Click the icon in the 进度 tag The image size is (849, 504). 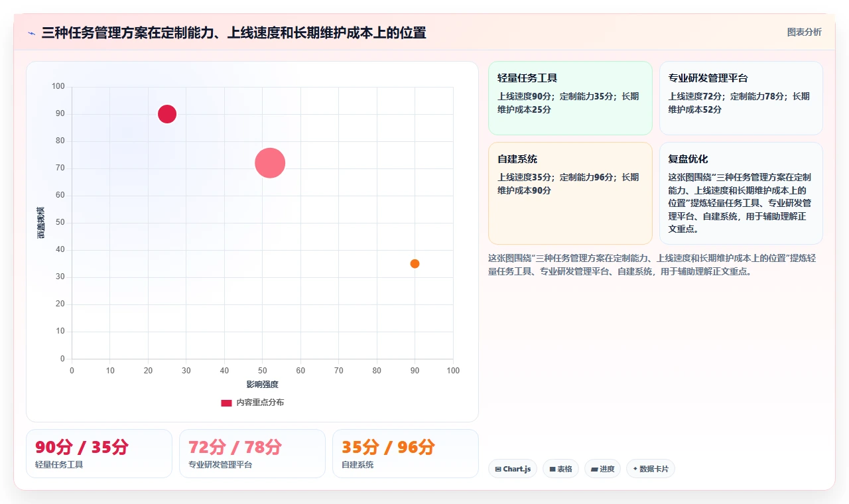[x=594, y=469]
